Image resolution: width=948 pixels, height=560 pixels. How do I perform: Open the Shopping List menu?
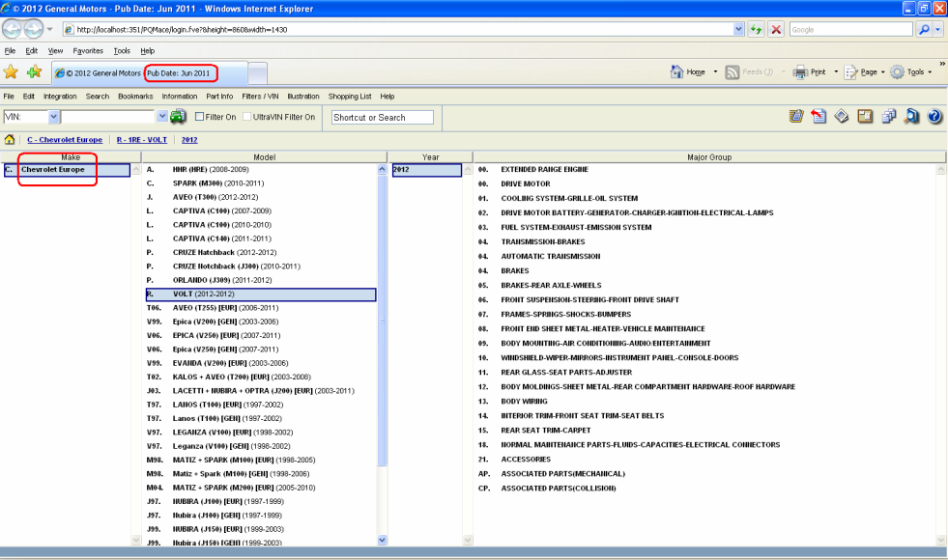coord(350,96)
